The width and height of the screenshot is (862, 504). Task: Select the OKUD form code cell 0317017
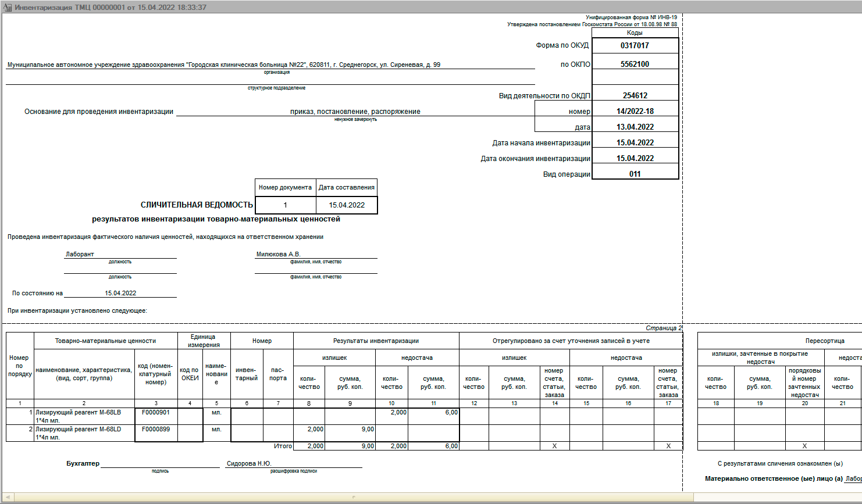coord(635,45)
